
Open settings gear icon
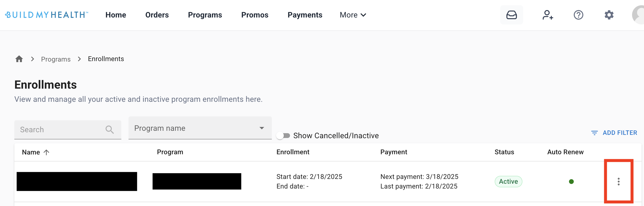tap(609, 15)
